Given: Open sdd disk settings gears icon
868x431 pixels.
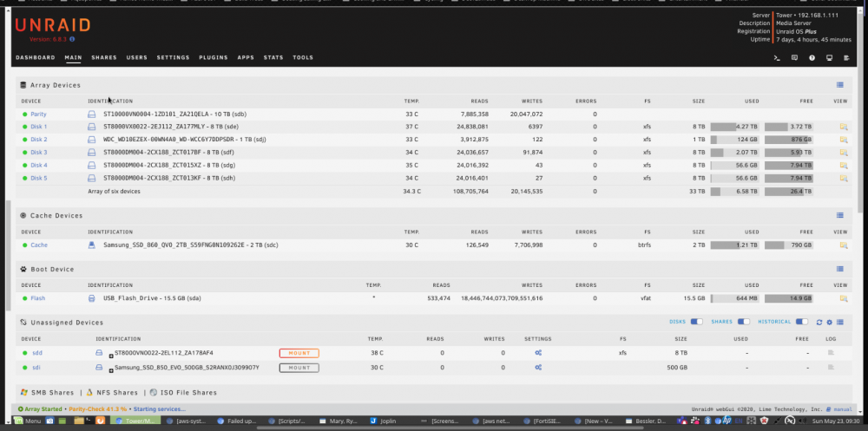Looking at the screenshot, I should tap(537, 353).
